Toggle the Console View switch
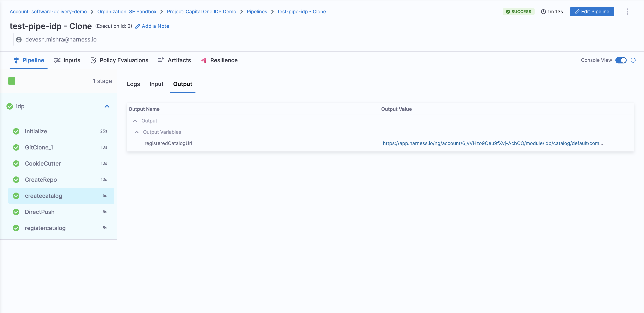The height and width of the screenshot is (313, 644). (x=621, y=60)
